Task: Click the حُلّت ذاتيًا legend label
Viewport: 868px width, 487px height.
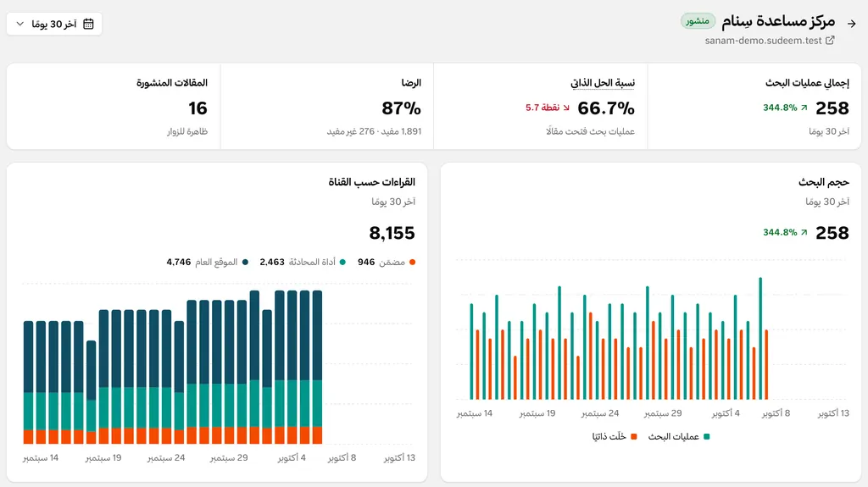Action: tap(609, 437)
